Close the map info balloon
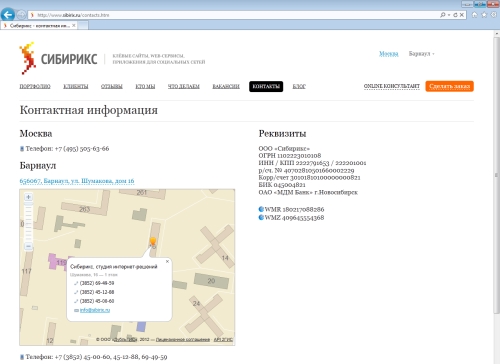The height and width of the screenshot is (364, 500). pyautogui.click(x=167, y=262)
